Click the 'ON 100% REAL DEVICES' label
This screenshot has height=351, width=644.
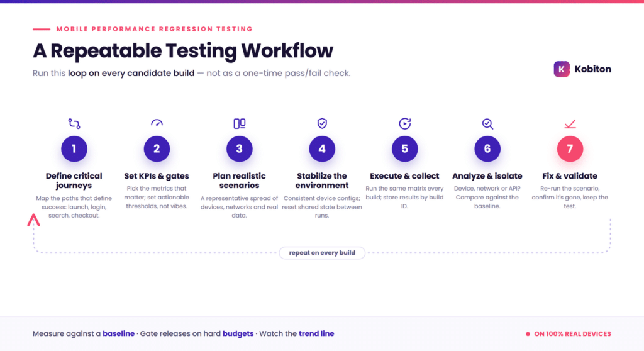pyautogui.click(x=572, y=334)
